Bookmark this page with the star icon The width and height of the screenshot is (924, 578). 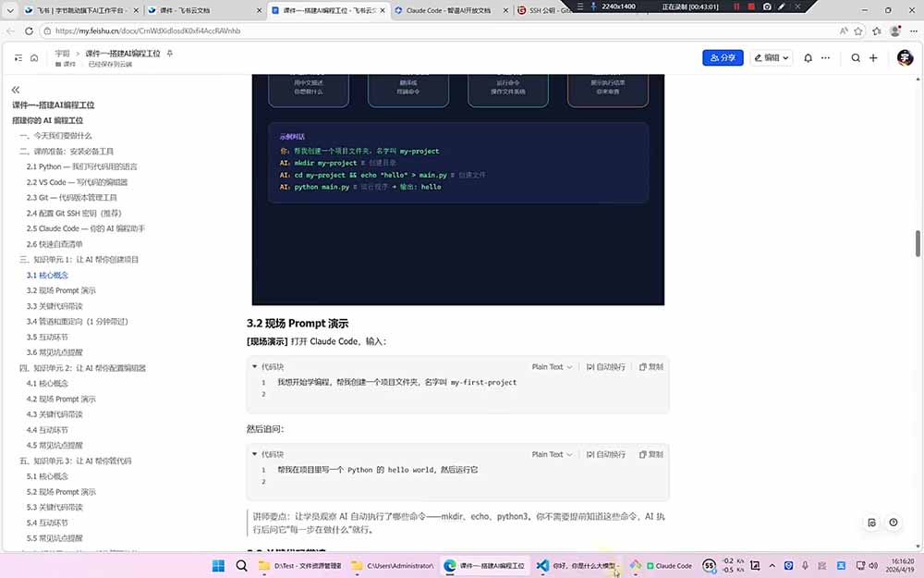coord(858,31)
